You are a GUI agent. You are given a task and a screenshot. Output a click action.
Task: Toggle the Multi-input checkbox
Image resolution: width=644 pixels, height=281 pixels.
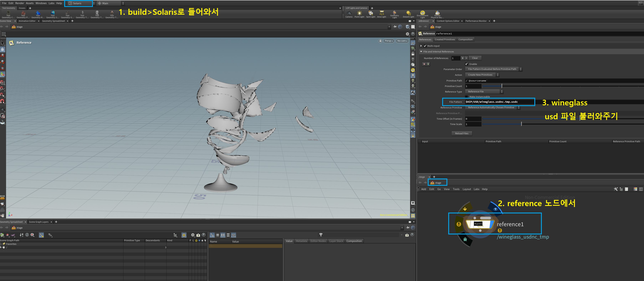pos(425,46)
